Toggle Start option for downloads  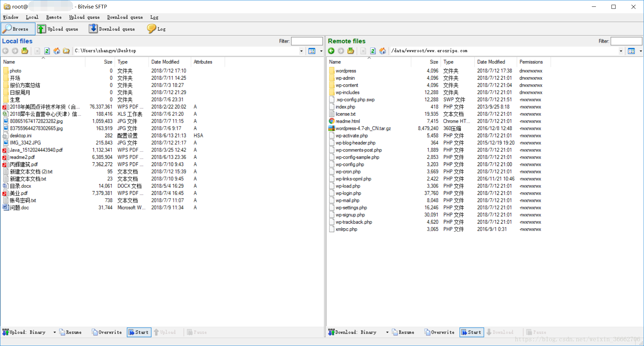pyautogui.click(x=471, y=332)
